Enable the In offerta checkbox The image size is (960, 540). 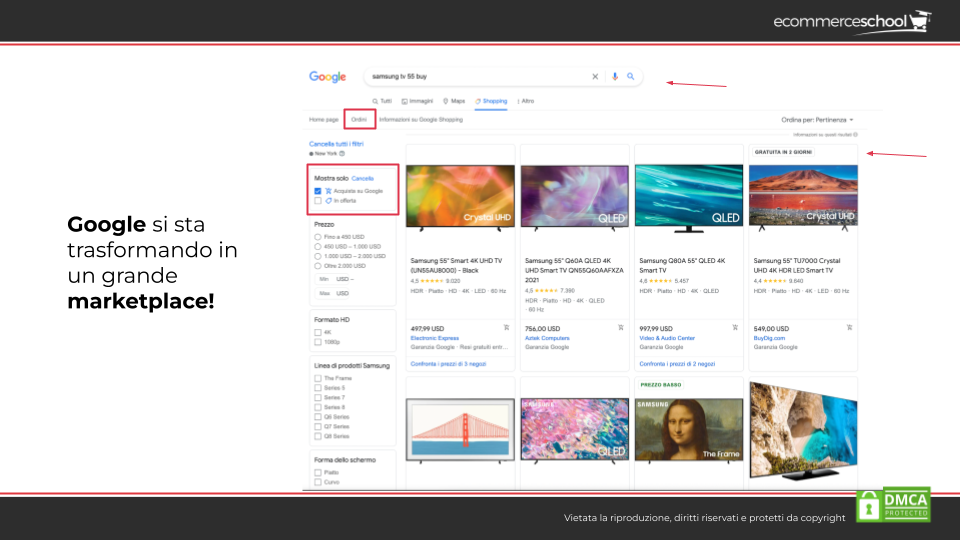click(318, 200)
